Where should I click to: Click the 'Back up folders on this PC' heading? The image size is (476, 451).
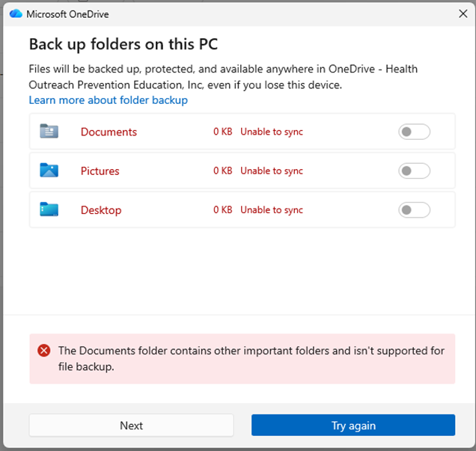click(x=123, y=44)
